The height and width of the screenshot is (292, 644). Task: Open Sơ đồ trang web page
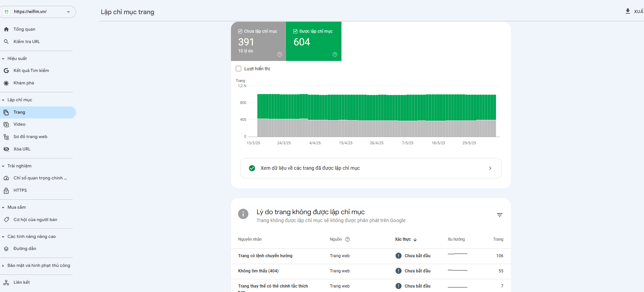(x=38, y=137)
